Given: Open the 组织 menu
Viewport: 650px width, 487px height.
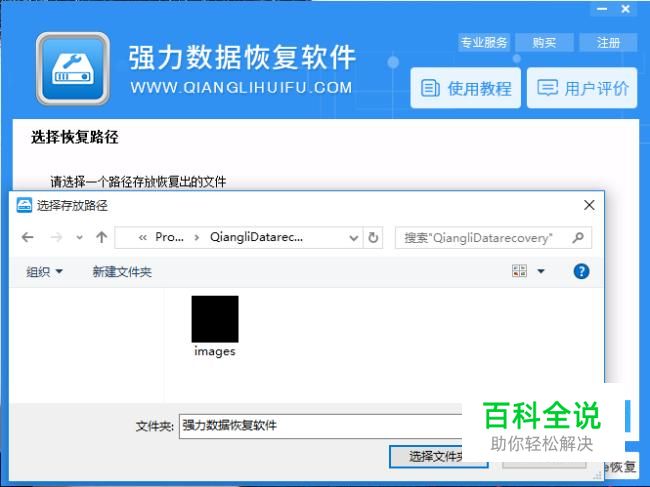Looking at the screenshot, I should (44, 272).
